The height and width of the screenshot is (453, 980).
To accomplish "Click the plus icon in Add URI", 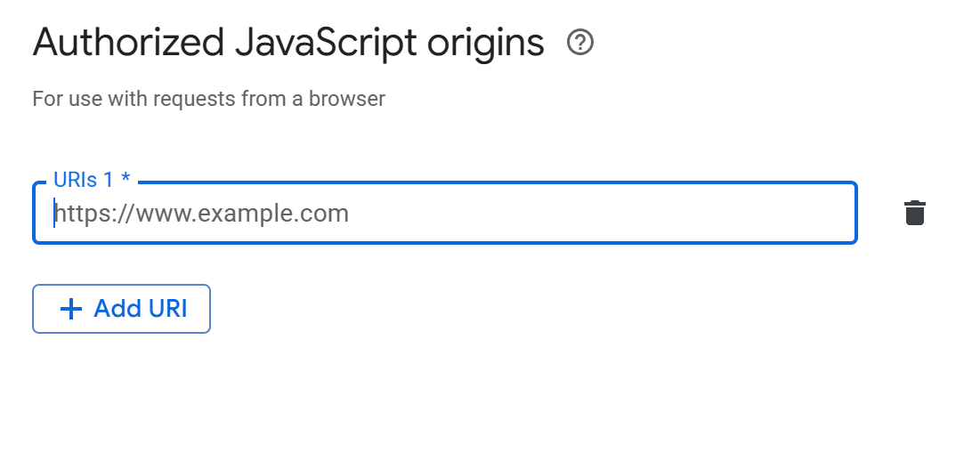I will [x=71, y=309].
